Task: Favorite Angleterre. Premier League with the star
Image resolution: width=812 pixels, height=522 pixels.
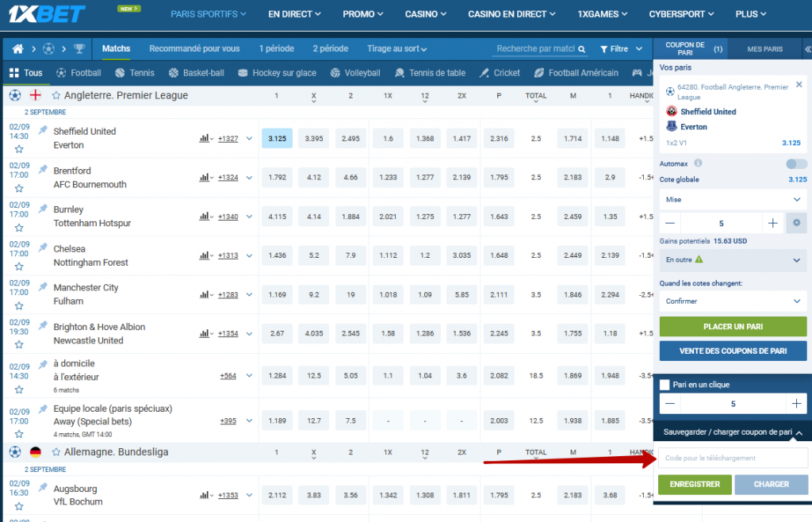Action: (56, 94)
